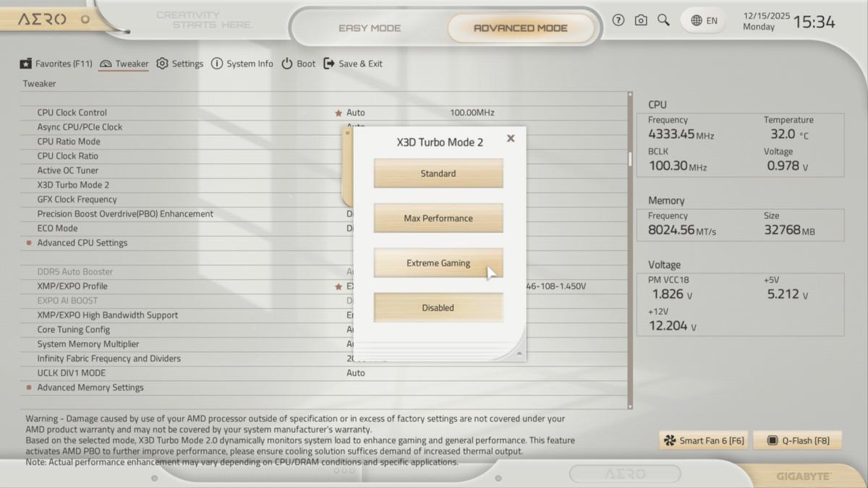Switch to Advanced Mode
The height and width of the screenshot is (488, 868).
point(521,28)
